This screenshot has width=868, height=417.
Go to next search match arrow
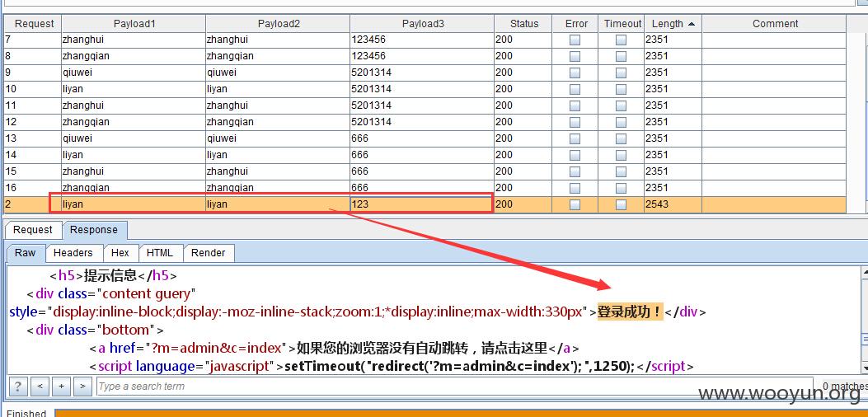(x=83, y=386)
